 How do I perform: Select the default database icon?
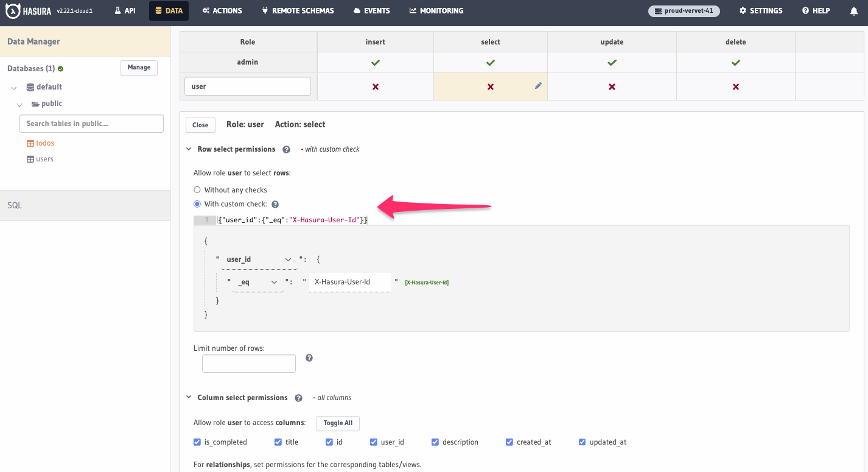29,86
